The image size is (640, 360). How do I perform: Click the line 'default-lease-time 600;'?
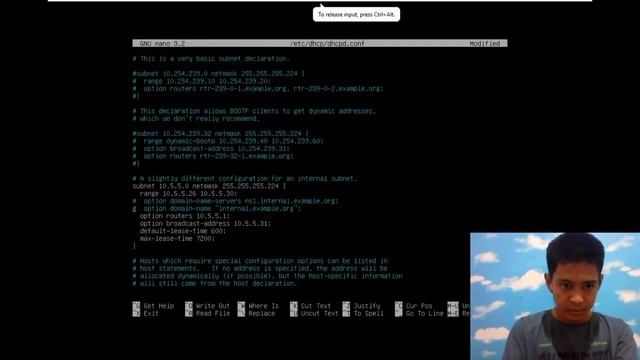183,231
